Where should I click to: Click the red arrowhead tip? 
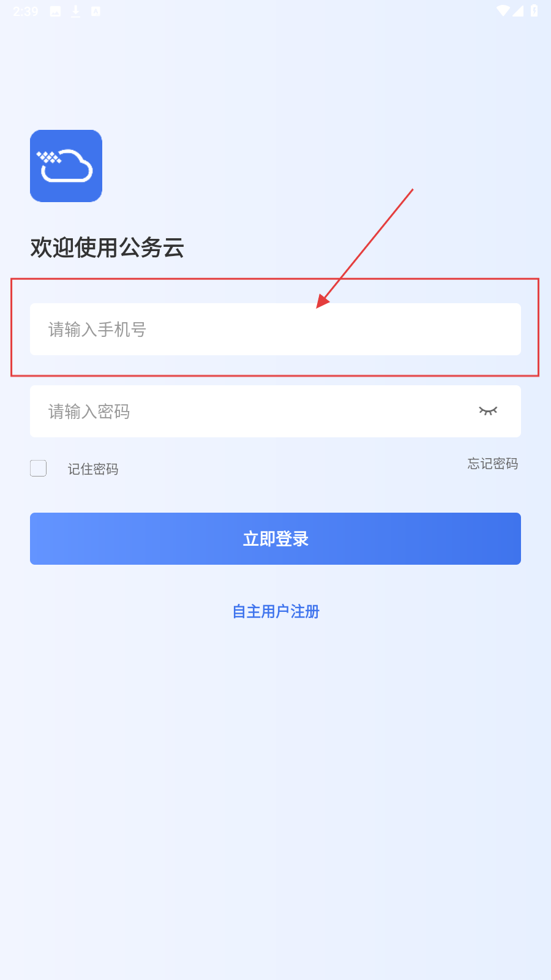(x=318, y=306)
